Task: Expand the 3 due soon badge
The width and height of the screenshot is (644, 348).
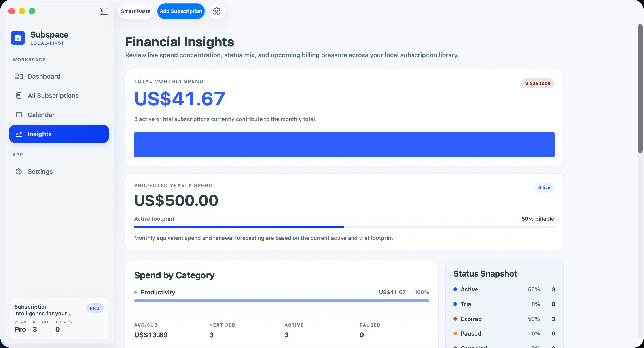Action: pos(538,83)
